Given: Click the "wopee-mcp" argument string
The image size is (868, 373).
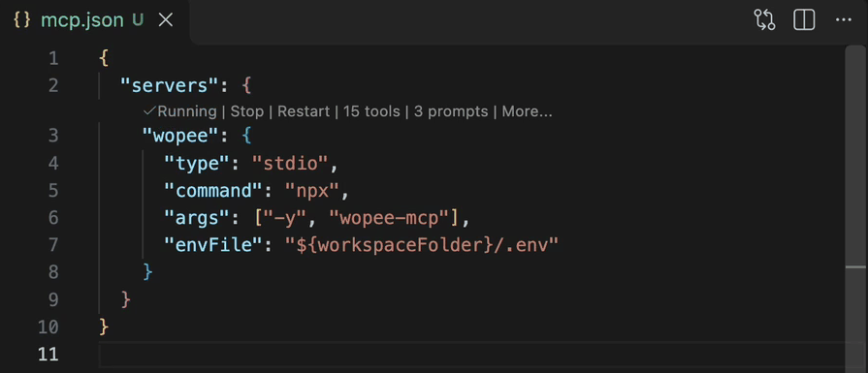Looking at the screenshot, I should coord(388,218).
